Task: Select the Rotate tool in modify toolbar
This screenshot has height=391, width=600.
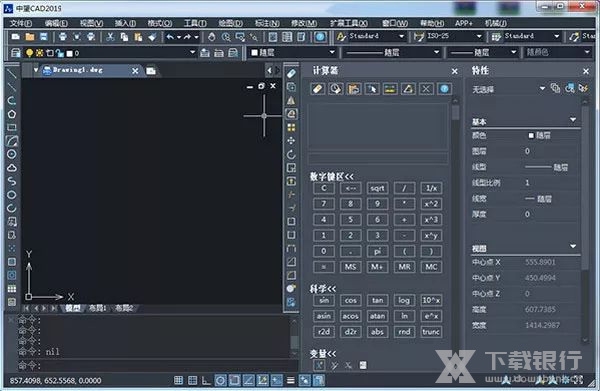Action: tap(291, 154)
